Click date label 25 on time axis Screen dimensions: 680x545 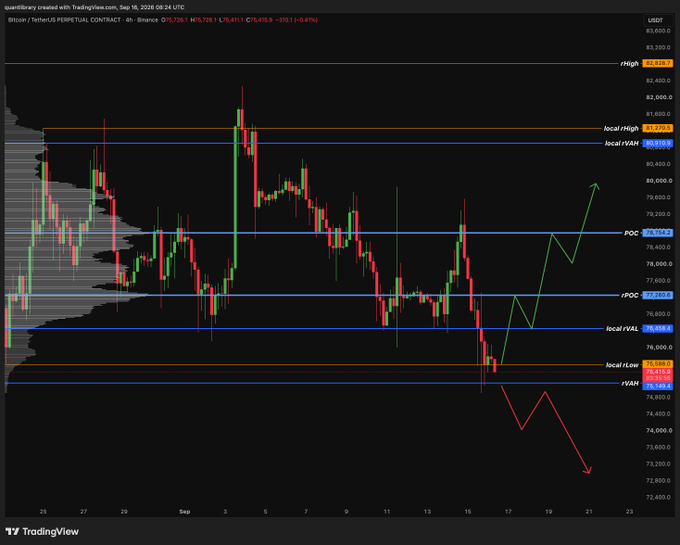(43, 512)
